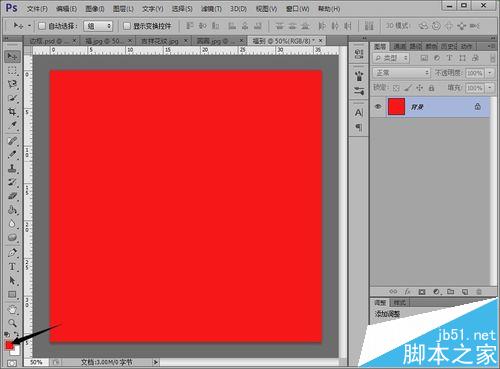Click the white background color swatch

click(x=16, y=352)
